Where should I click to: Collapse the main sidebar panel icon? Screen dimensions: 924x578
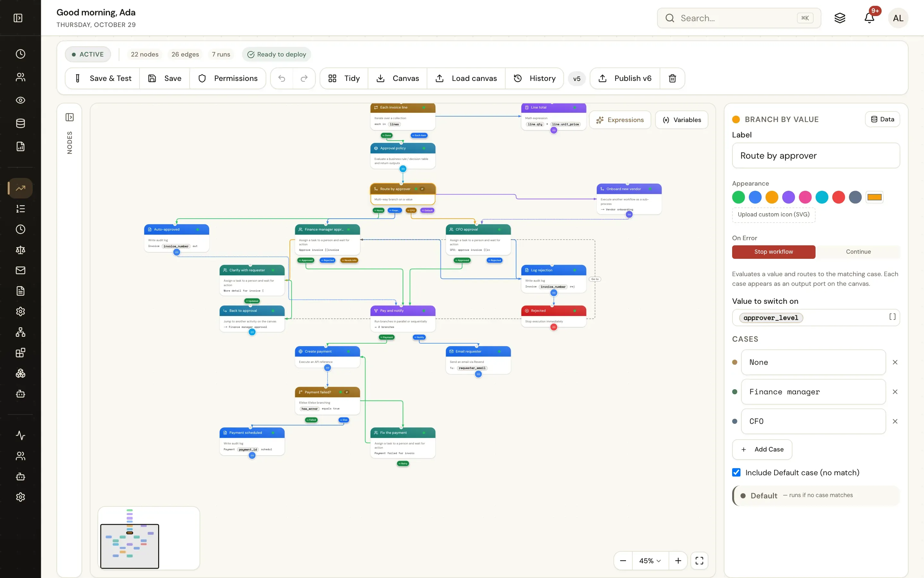pyautogui.click(x=18, y=18)
